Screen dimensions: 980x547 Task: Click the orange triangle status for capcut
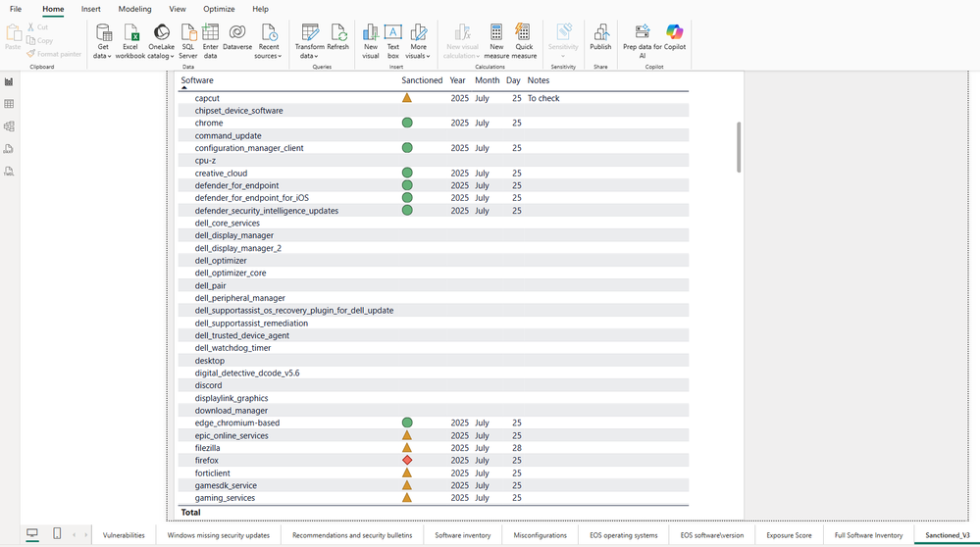pos(407,98)
